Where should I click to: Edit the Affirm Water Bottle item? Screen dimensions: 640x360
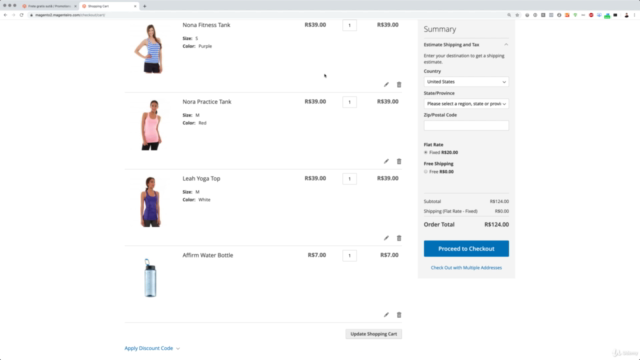386,315
